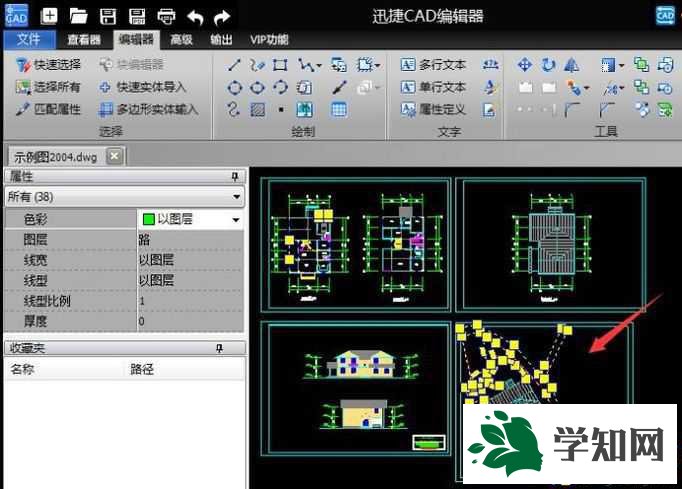Select the Mirror tool in 工具 group
The height and width of the screenshot is (489, 682).
click(572, 65)
